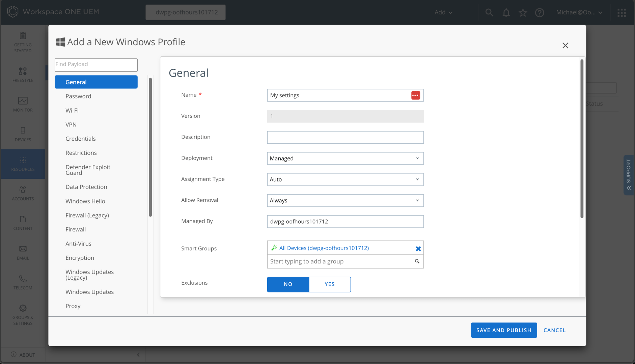Click search icon in smart group field
The width and height of the screenshot is (635, 364).
417,261
